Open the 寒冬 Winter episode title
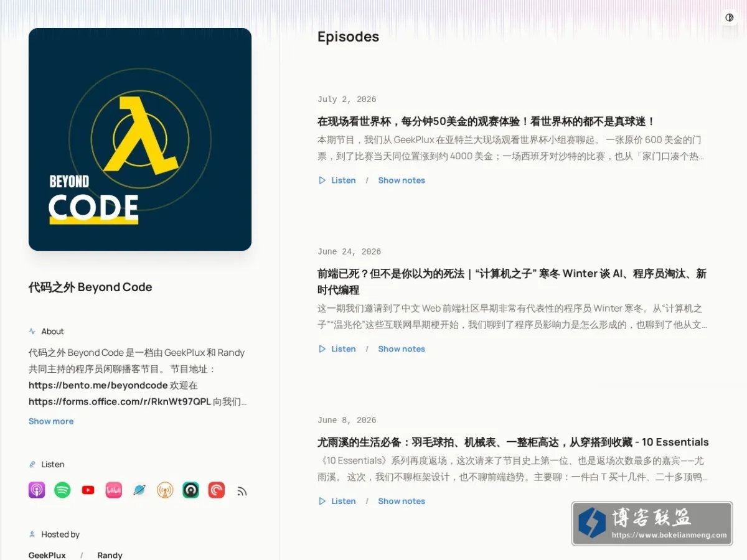The height and width of the screenshot is (560, 747). click(x=512, y=282)
